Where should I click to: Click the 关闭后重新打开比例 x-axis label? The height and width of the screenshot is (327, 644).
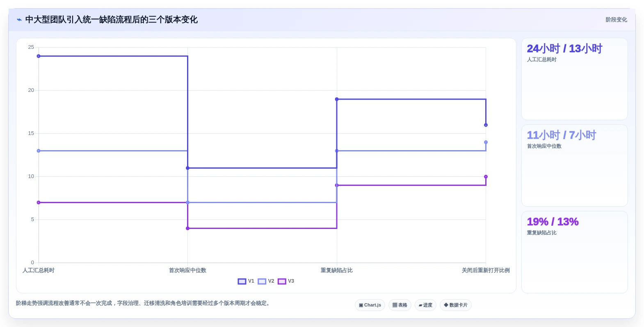click(x=486, y=270)
